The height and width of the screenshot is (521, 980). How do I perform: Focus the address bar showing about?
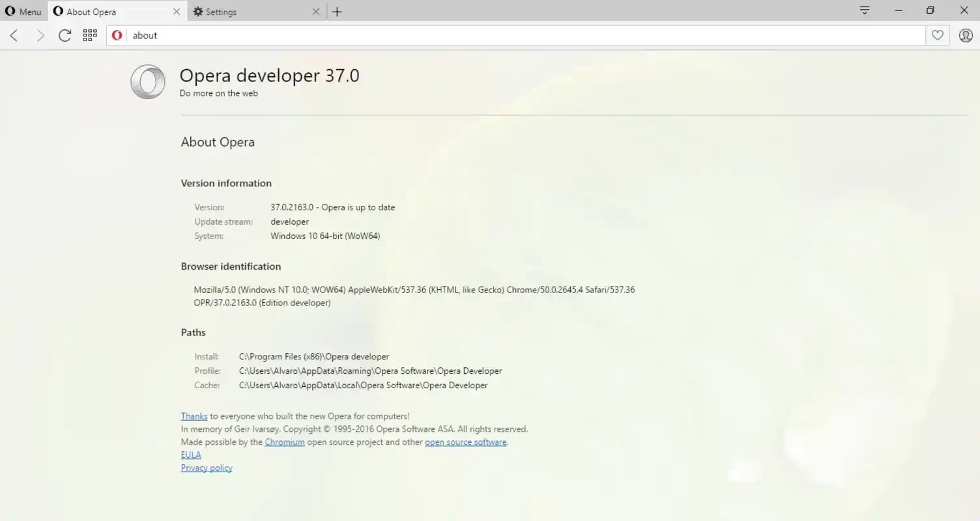[x=525, y=36]
